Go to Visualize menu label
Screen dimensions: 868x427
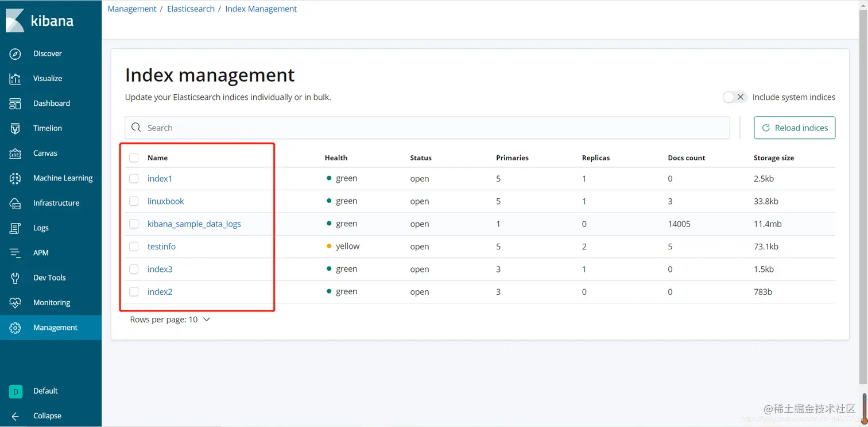[x=48, y=79]
